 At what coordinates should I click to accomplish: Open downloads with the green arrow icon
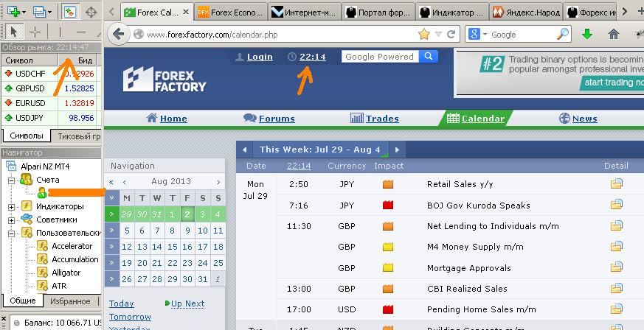(x=587, y=35)
